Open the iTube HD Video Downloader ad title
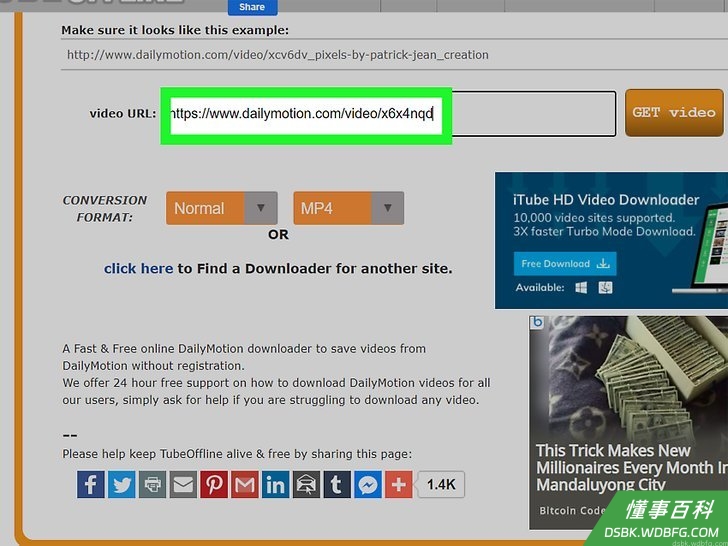The image size is (728, 546). coord(606,200)
